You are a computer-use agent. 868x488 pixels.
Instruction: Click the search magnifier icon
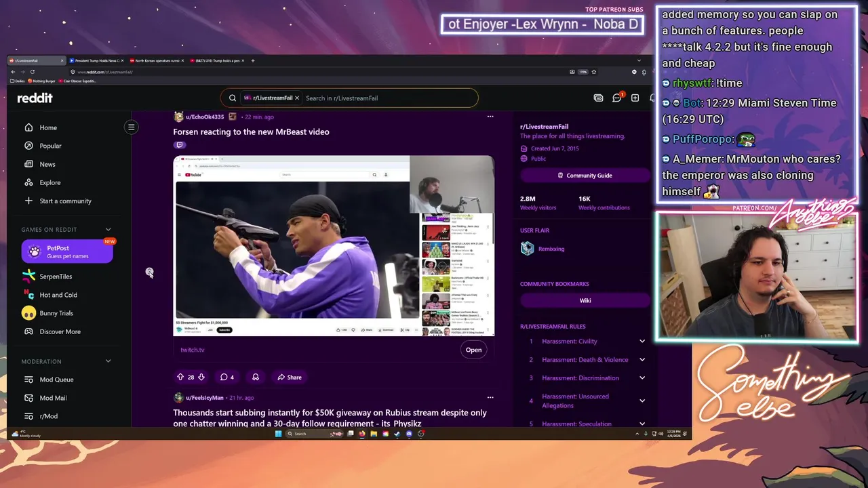(232, 98)
